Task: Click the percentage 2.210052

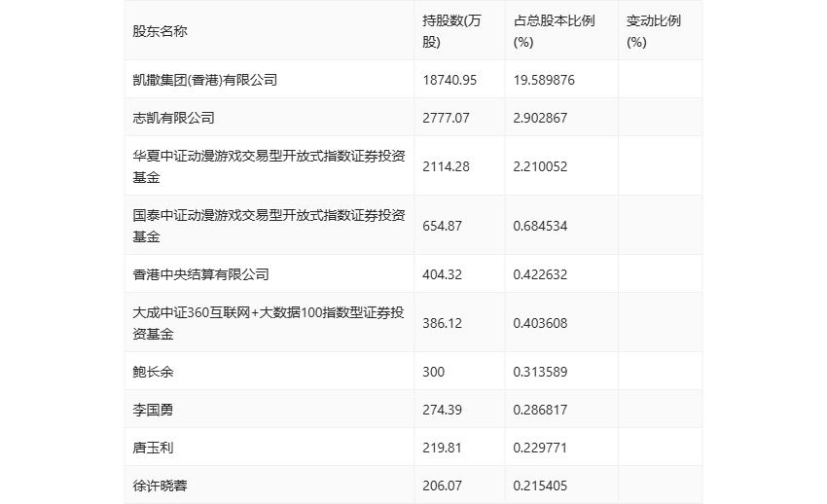Action: [x=540, y=166]
